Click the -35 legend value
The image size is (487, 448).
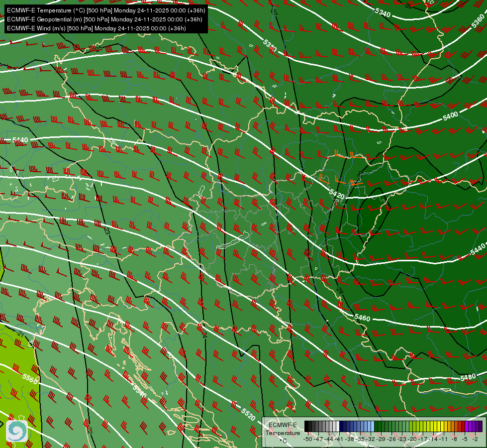(360, 440)
